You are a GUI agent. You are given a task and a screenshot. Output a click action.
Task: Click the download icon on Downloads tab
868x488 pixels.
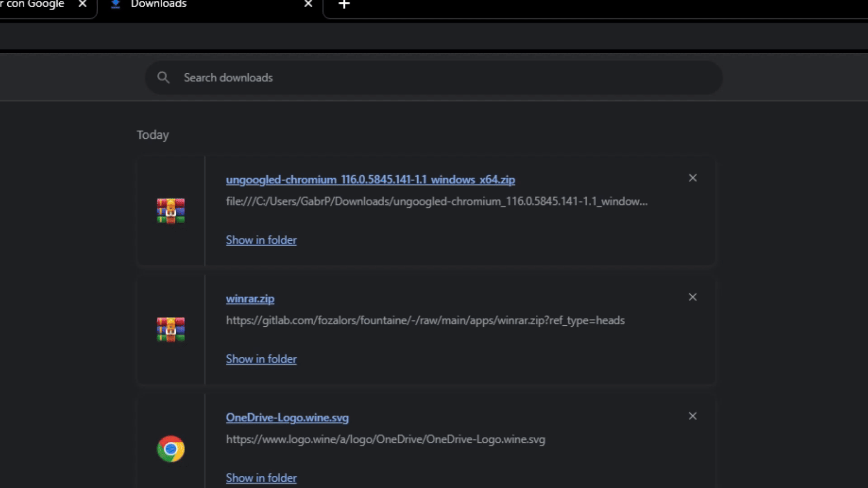pyautogui.click(x=116, y=4)
